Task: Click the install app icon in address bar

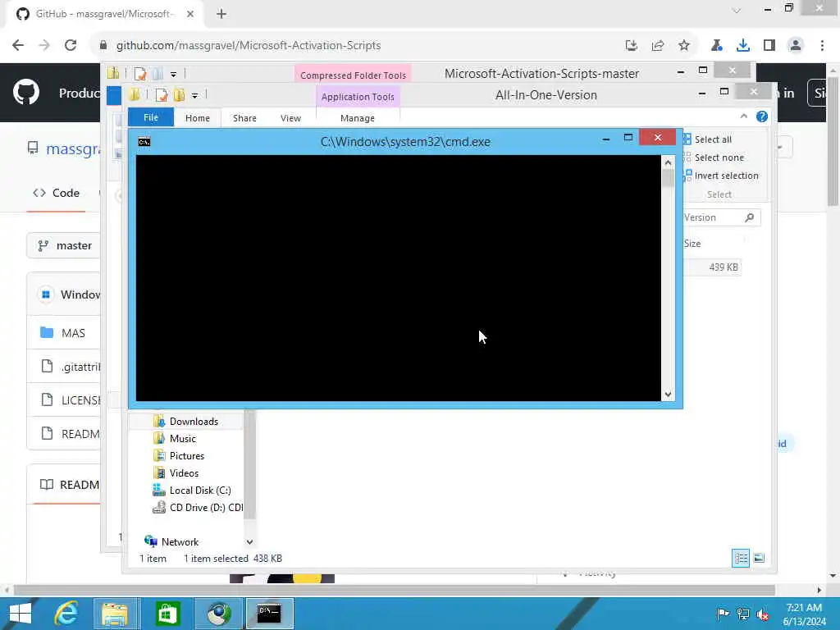Action: (632, 46)
